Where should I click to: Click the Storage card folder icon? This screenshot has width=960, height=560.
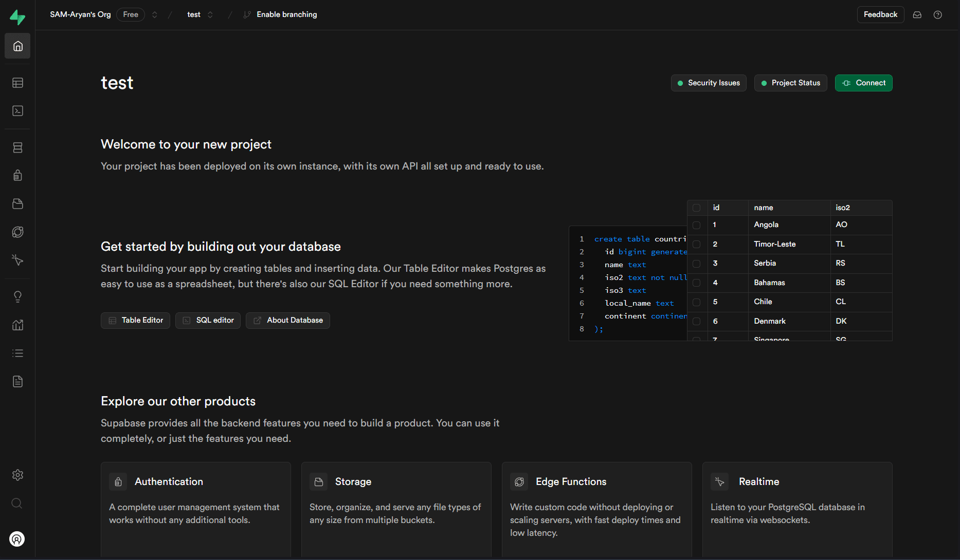319,482
